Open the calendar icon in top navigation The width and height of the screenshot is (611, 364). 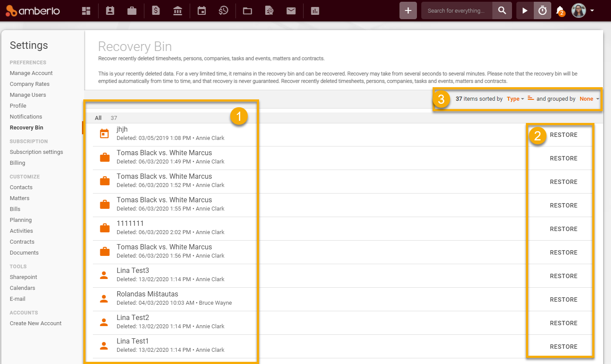201,11
